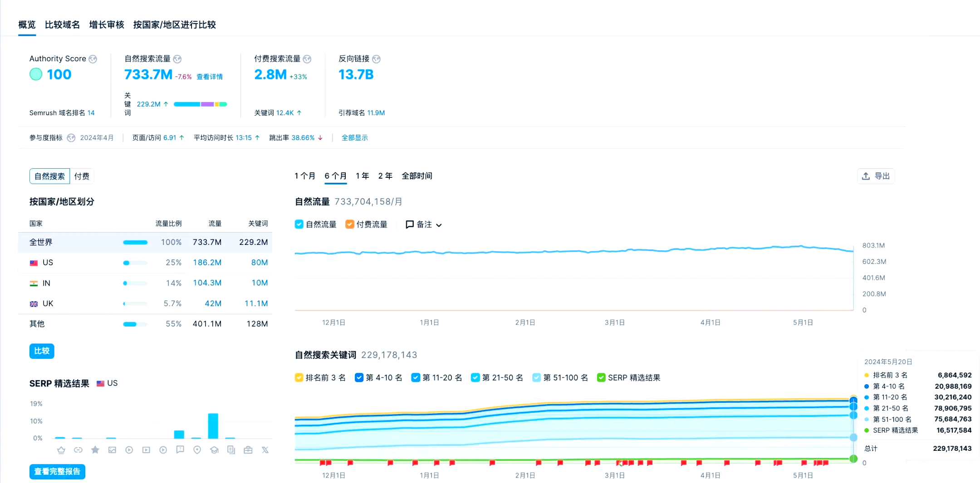Screen dimensions: 980x483
Task: Click the globe info icon beside 自然搜索流量
Action: click(177, 59)
